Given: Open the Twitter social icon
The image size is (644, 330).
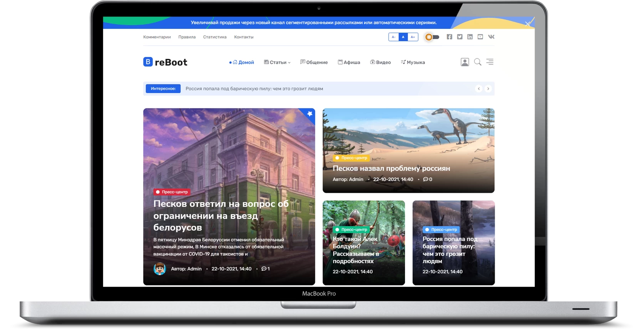Looking at the screenshot, I should click(460, 37).
